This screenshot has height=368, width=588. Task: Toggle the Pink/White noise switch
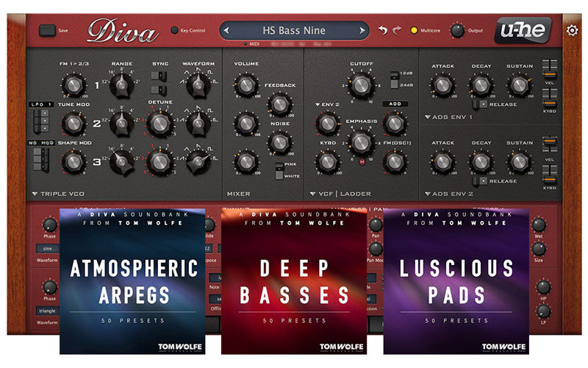coord(279,171)
